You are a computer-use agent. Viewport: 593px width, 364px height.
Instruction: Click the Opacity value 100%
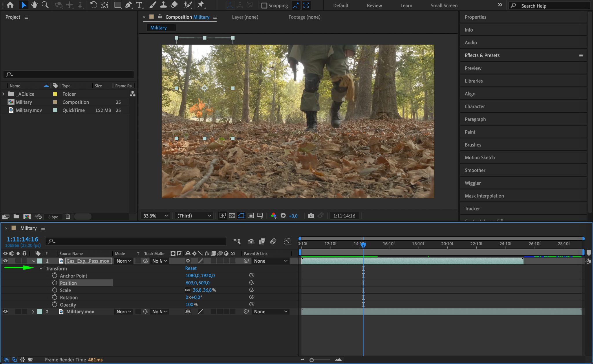191,305
